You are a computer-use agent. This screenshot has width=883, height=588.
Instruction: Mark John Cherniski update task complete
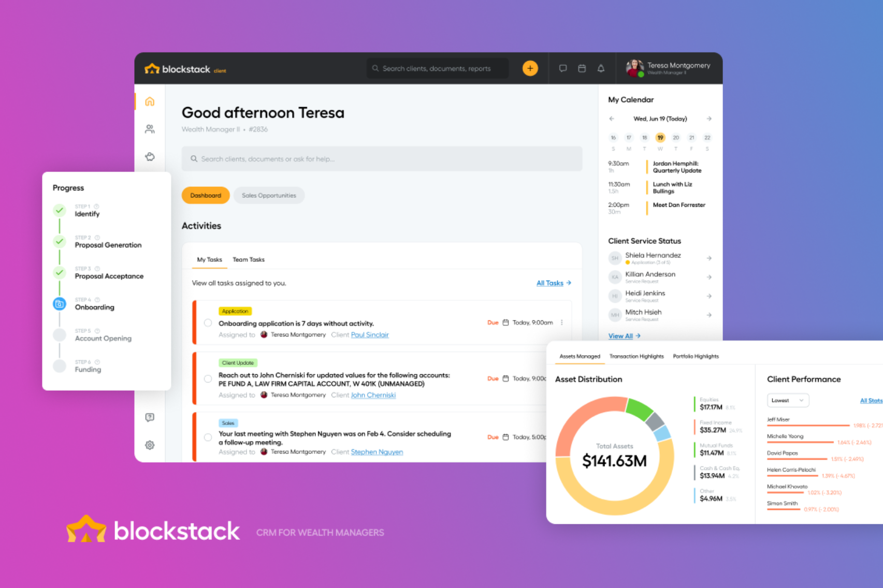[x=208, y=379]
